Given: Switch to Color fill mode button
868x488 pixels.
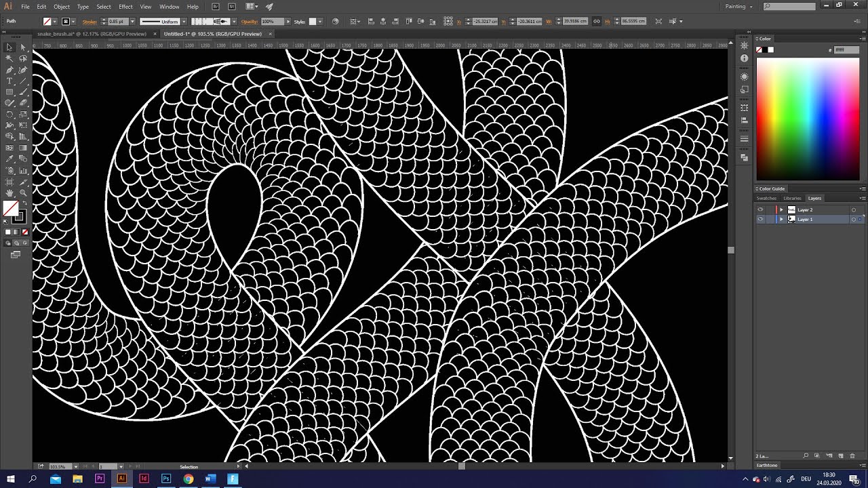Looking at the screenshot, I should 8,232.
